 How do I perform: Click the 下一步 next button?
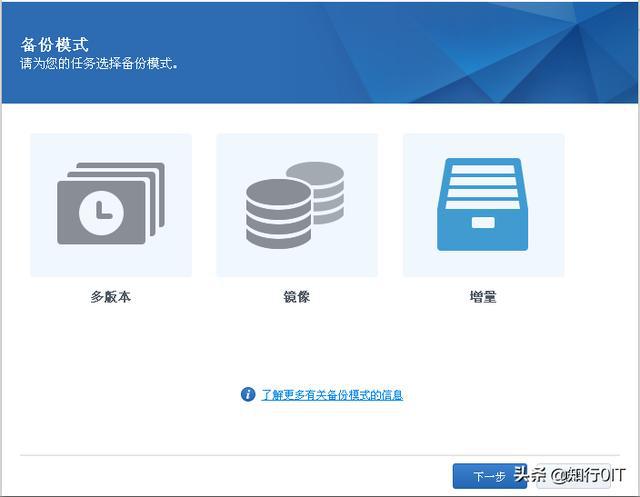489,476
